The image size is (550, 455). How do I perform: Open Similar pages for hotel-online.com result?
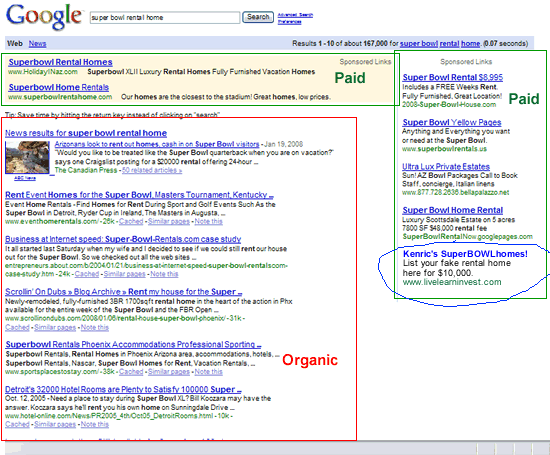[55, 424]
